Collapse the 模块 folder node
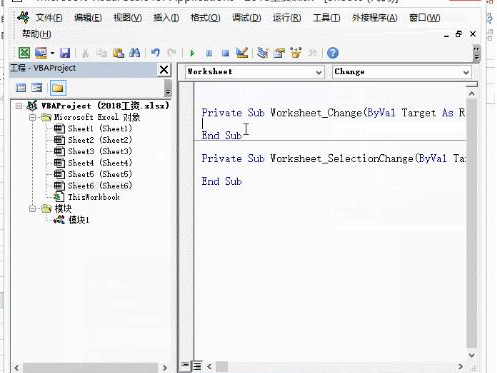This screenshot has height=373, width=497. tap(33, 209)
